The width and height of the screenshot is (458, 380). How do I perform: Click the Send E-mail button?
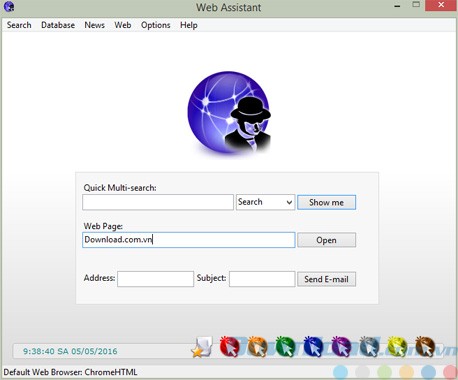(326, 279)
